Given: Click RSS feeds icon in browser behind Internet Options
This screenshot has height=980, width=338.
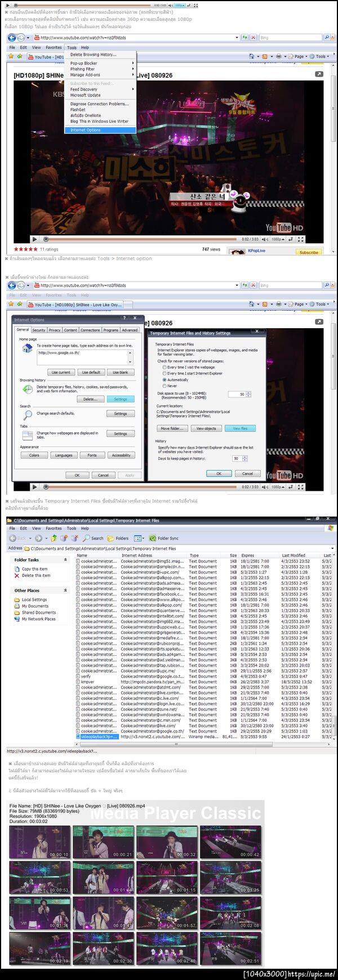Looking at the screenshot, I should (x=265, y=304).
